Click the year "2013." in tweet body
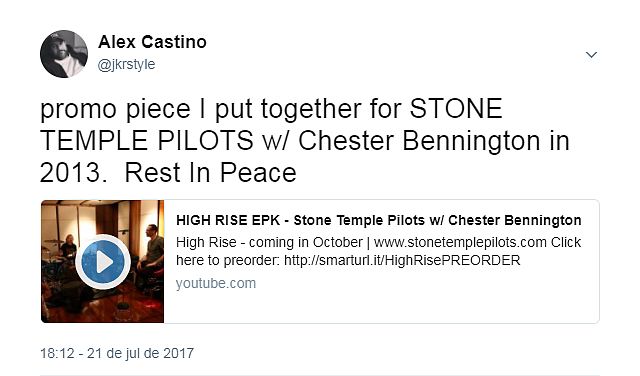Image resolution: width=640 pixels, height=376 pixels. [x=73, y=173]
